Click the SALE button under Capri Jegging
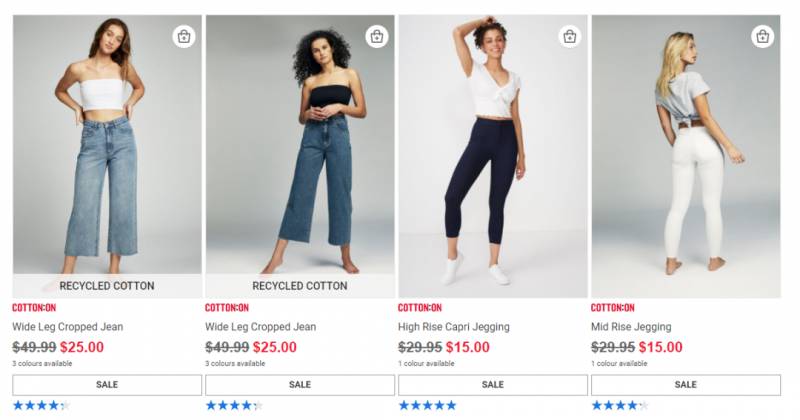Image resolution: width=800 pixels, height=420 pixels. 493,385
